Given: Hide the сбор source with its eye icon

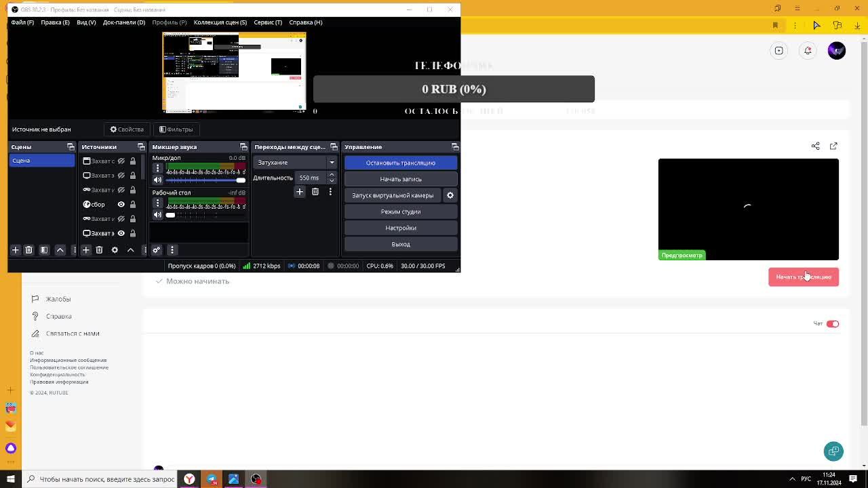Looking at the screenshot, I should 121,204.
